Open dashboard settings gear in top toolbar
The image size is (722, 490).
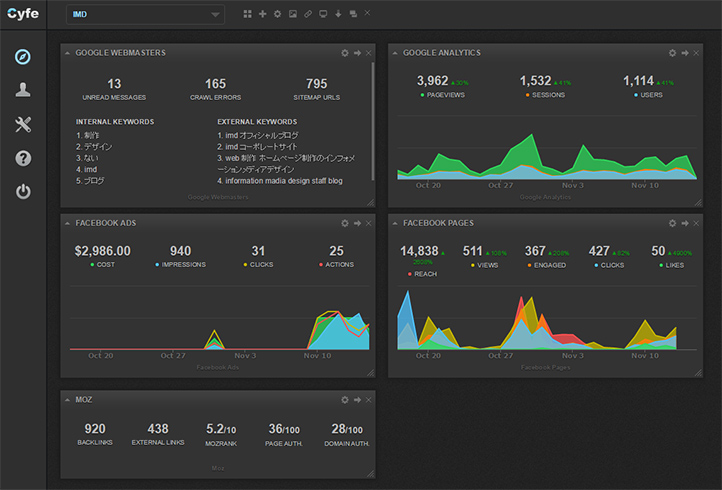277,14
